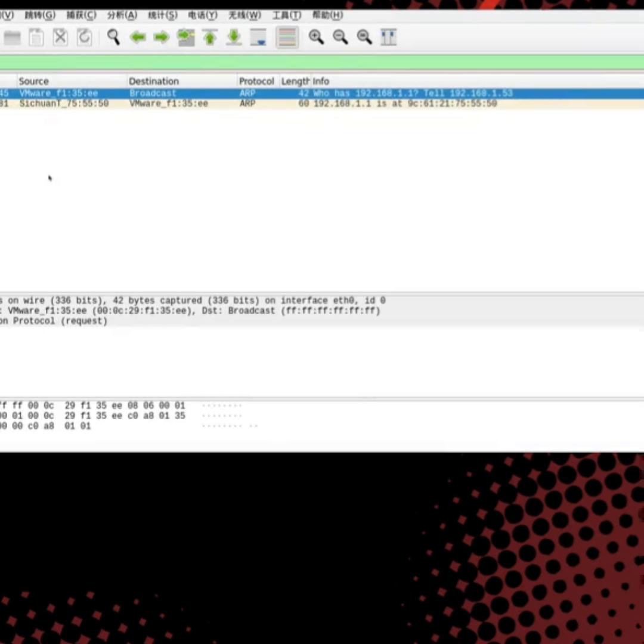The image size is (644, 644).
Task: Sort by the Length column header
Action: pos(295,81)
